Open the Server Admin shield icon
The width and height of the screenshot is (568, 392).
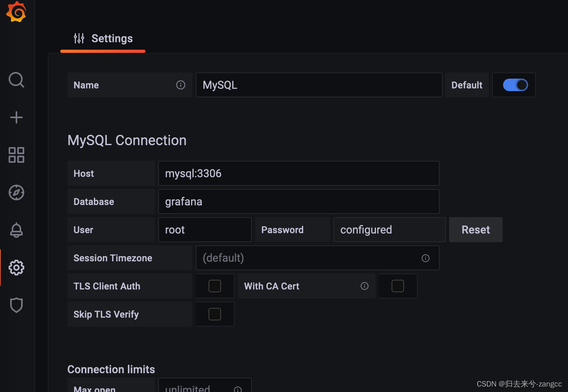(x=16, y=305)
